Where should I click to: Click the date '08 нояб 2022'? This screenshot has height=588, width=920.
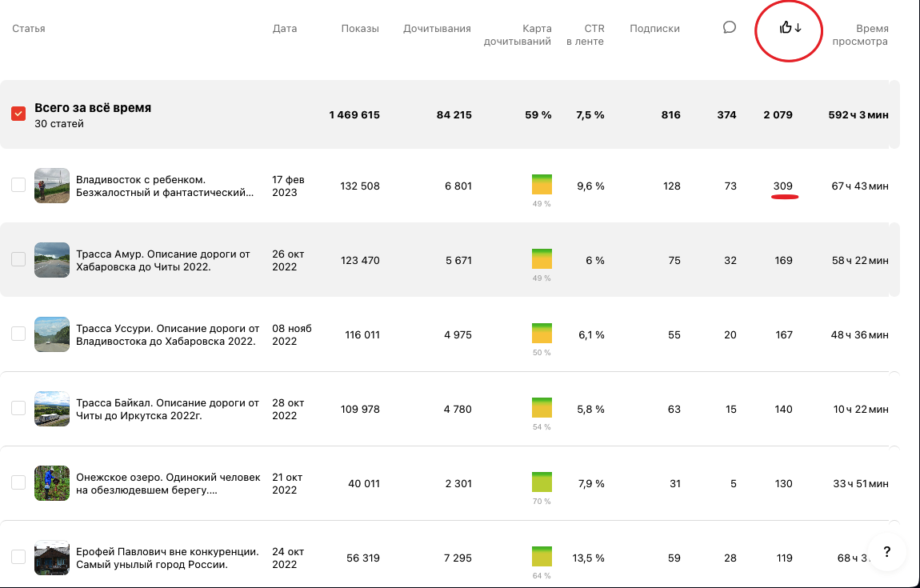tap(292, 334)
